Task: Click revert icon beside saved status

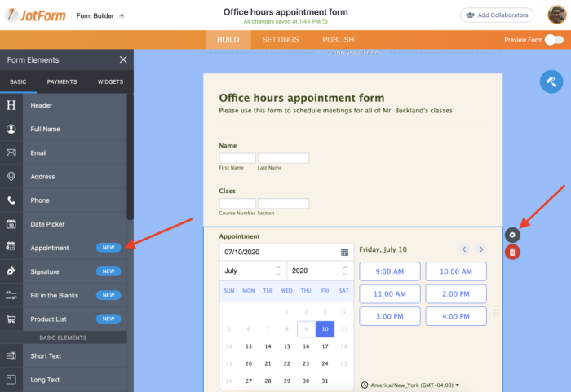Action: [325, 21]
